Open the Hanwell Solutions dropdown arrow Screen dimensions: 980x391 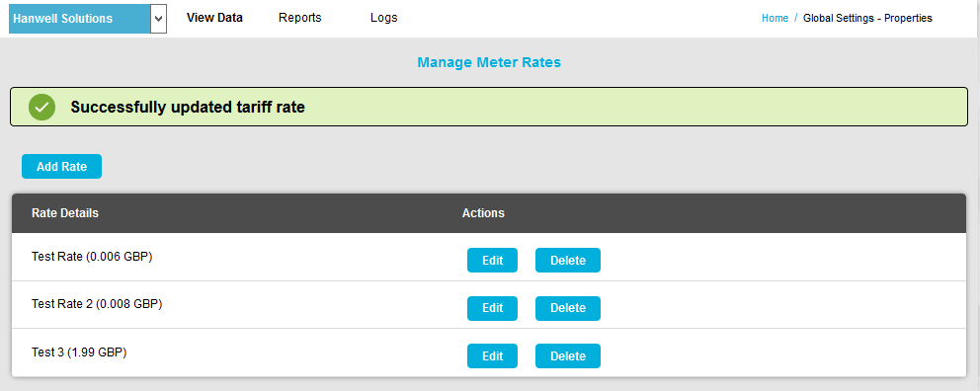159,19
